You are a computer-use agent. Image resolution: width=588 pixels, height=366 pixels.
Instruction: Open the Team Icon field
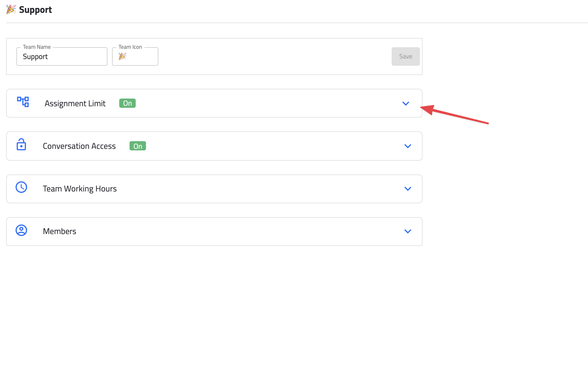click(135, 56)
